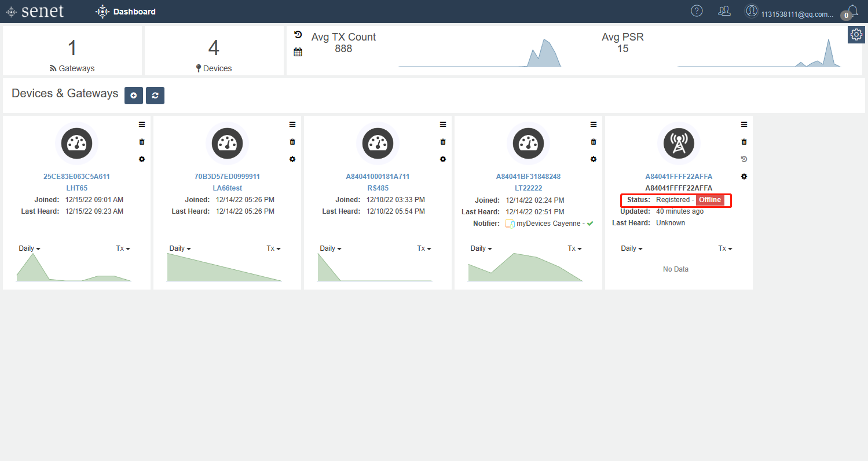868x461 pixels.
Task: Delete gateway A84041FFFF22AFFA using trash icon
Action: (744, 142)
